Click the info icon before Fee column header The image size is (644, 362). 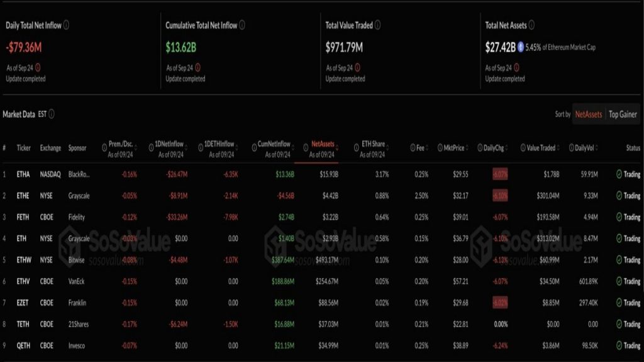tap(411, 148)
